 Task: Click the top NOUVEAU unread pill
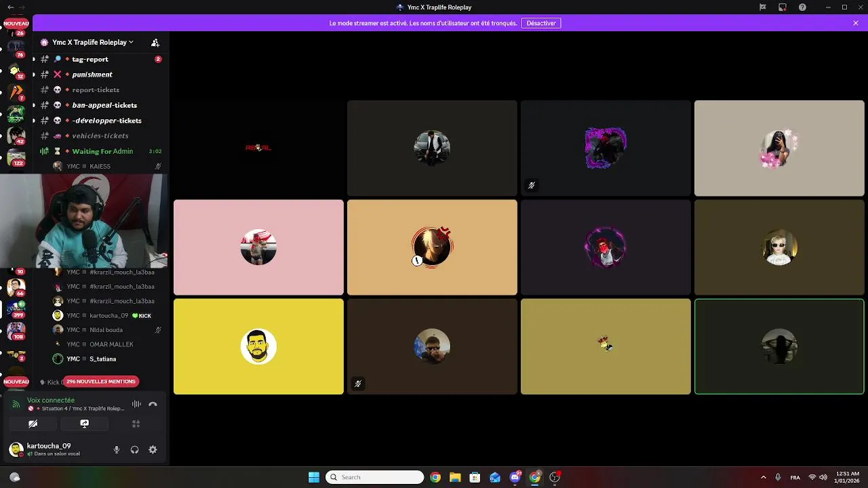pyautogui.click(x=16, y=23)
